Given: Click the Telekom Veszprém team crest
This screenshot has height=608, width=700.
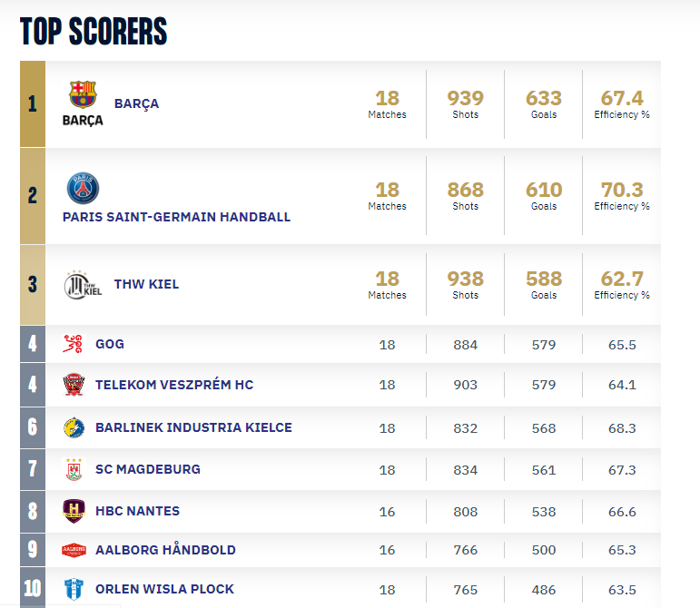Looking at the screenshot, I should (74, 385).
